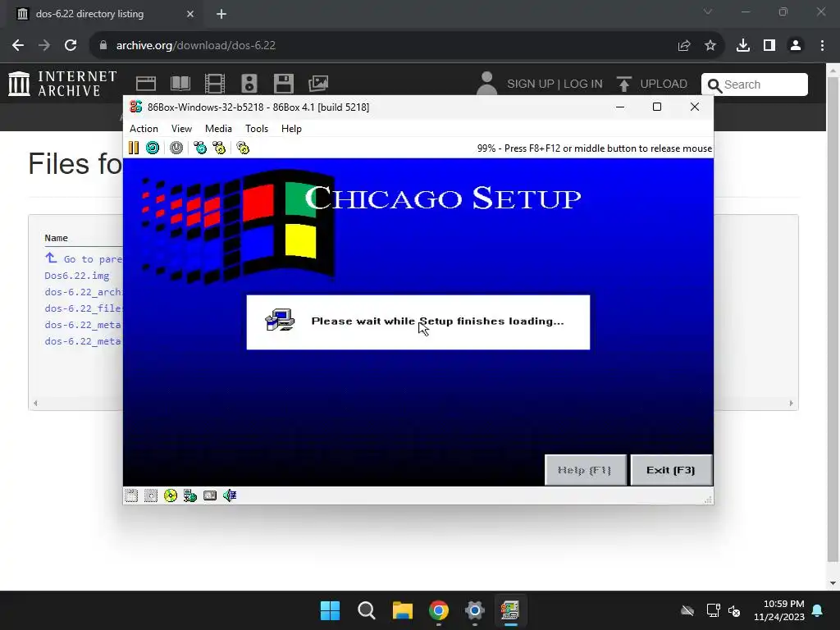
Task: Open the Tools menu in 86Box
Action: [257, 129]
